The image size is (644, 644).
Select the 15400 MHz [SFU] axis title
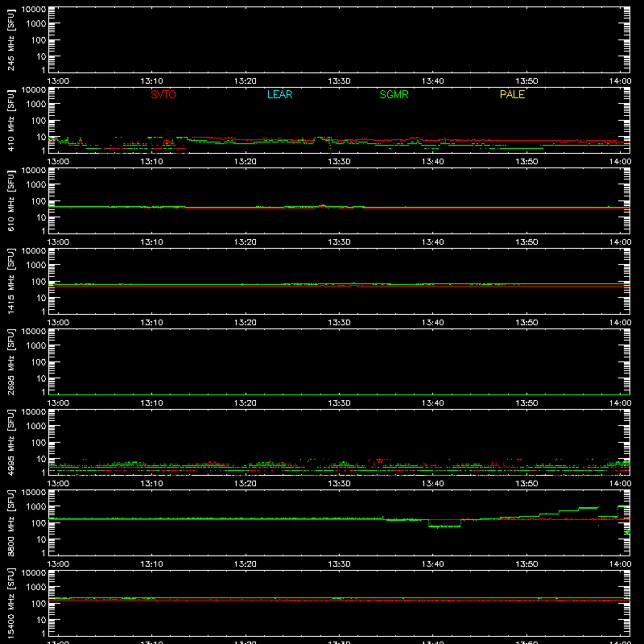pos(10,603)
